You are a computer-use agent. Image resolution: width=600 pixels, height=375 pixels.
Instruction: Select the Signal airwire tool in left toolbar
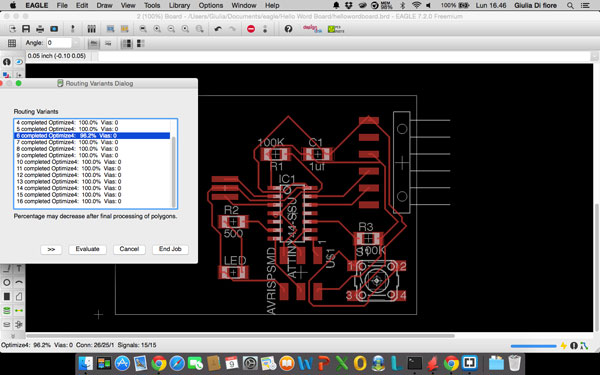pyautogui.click(x=19, y=311)
